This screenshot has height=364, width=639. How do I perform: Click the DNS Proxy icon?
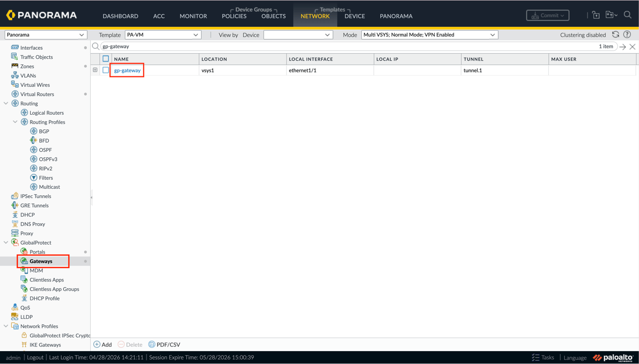point(15,224)
